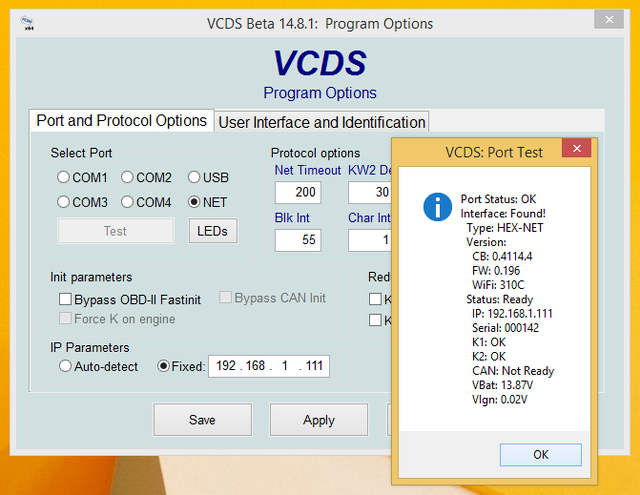Switch to Port and Protocol Options tab
Screen dimensions: 640x495
[x=122, y=121]
